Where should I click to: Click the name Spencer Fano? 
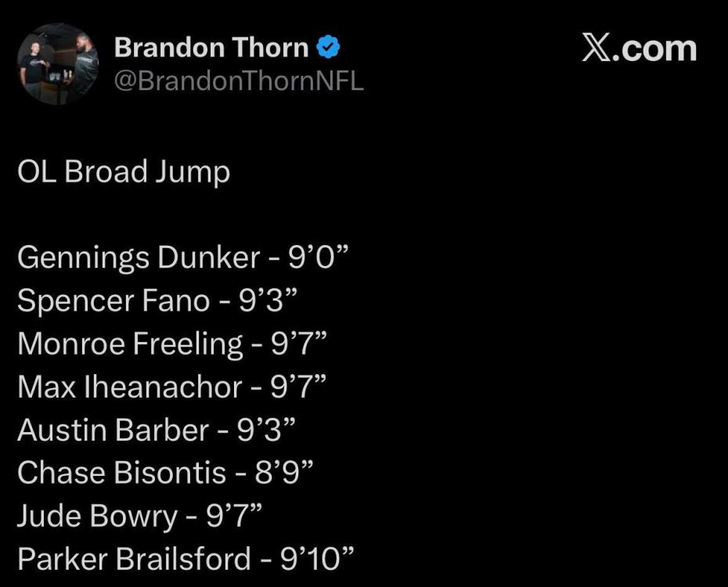click(114, 301)
